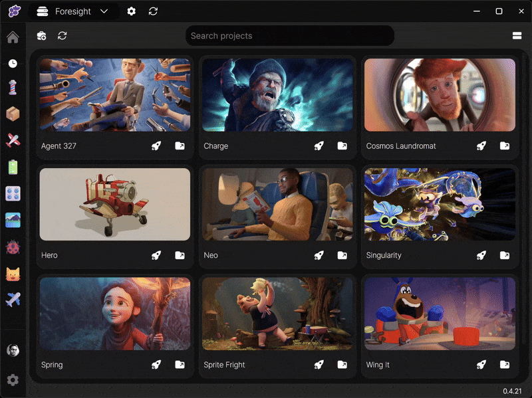
Task: Launch Agent 327 with rocket icon
Action: pyautogui.click(x=156, y=146)
